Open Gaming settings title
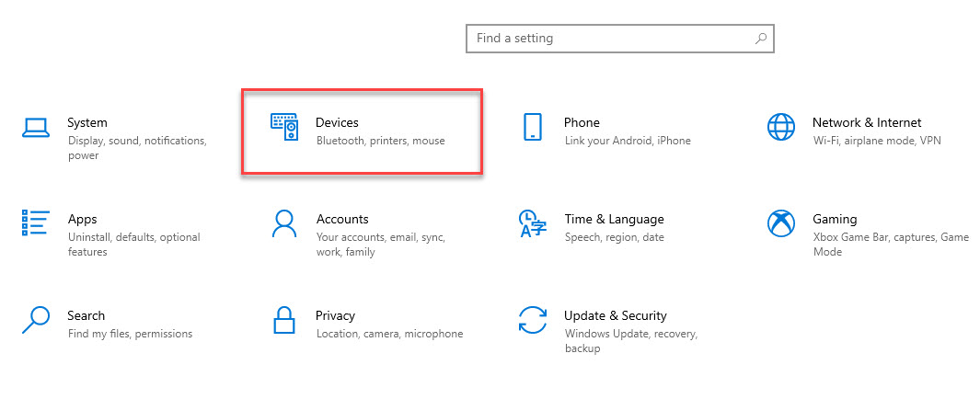This screenshot has width=980, height=399. click(835, 219)
